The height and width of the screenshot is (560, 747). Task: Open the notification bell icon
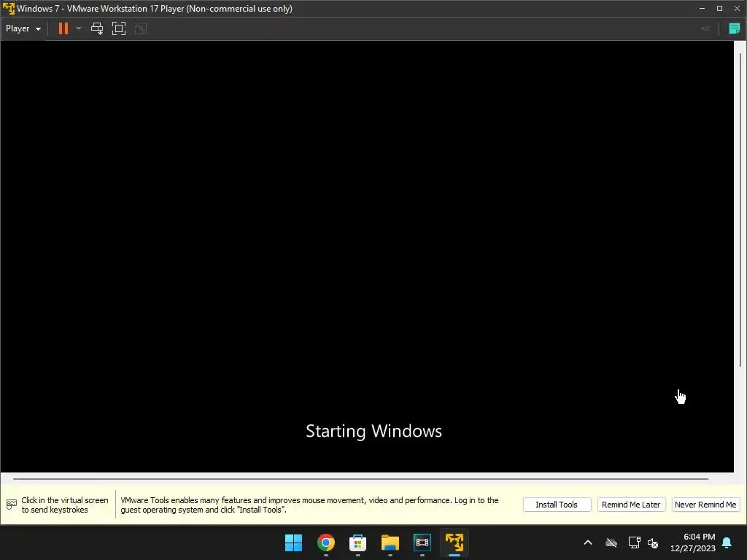click(x=727, y=542)
